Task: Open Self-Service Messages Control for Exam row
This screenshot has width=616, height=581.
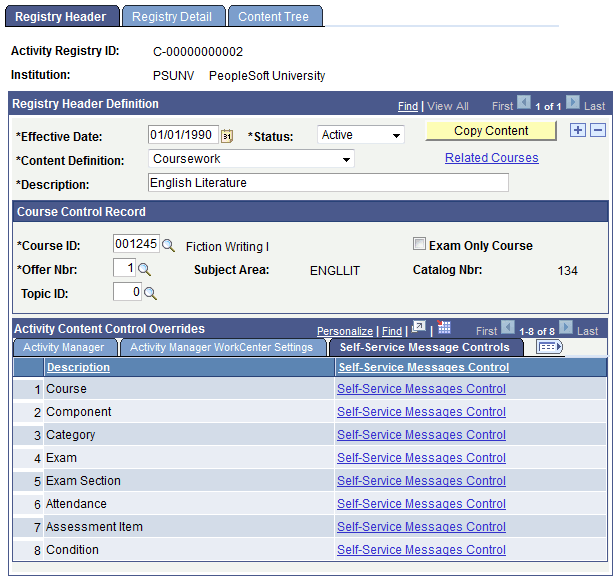Action: point(421,458)
